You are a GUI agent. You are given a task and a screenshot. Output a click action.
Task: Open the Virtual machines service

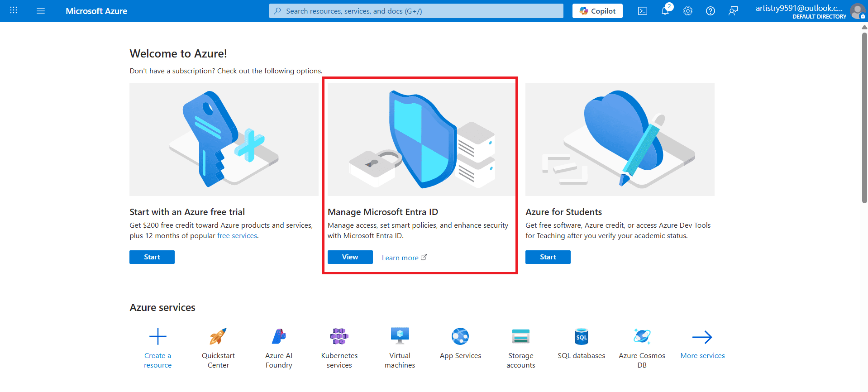[x=400, y=337]
